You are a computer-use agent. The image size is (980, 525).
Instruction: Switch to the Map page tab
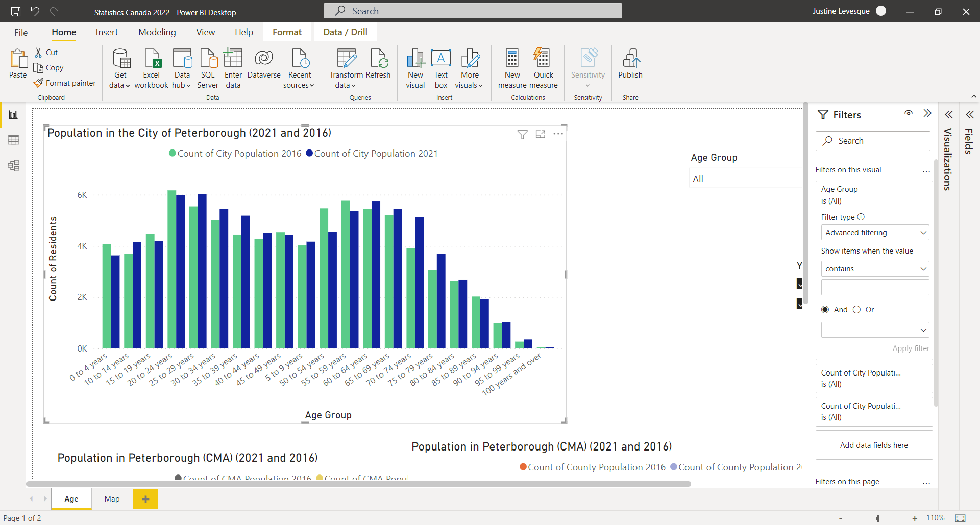pyautogui.click(x=112, y=499)
